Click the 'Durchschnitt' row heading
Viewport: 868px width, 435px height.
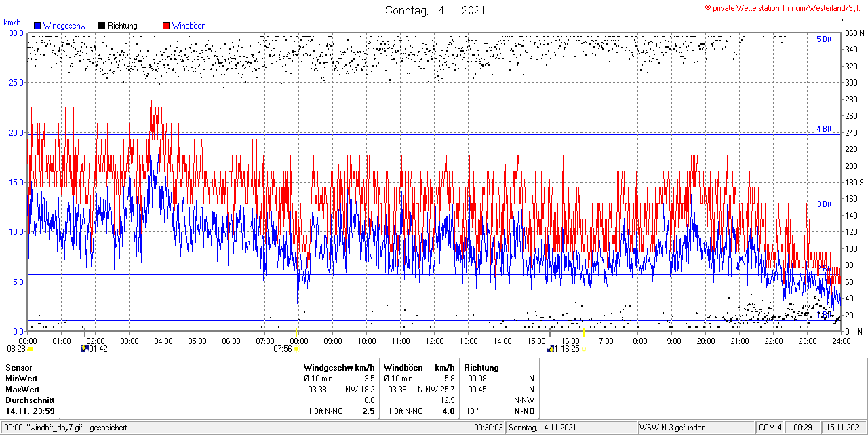pyautogui.click(x=30, y=400)
